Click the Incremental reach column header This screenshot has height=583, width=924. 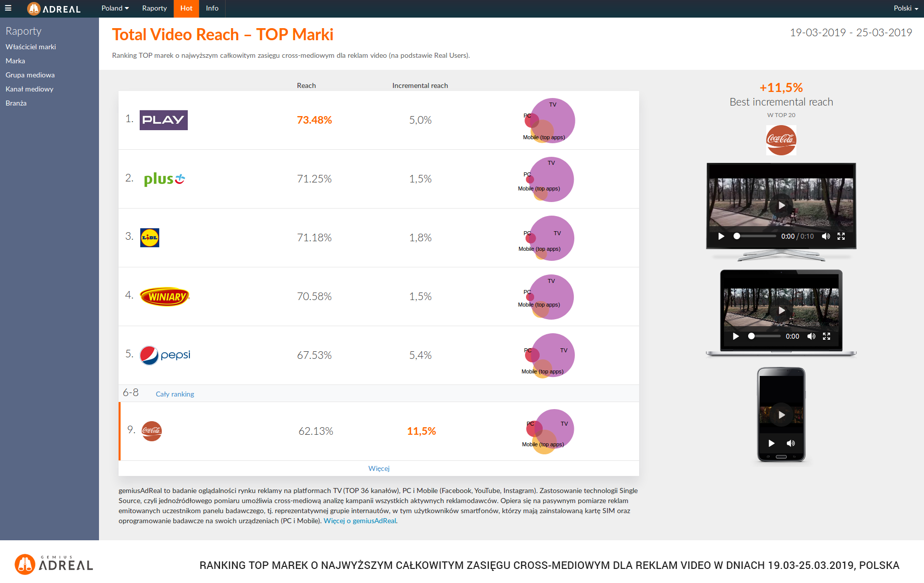click(x=420, y=85)
